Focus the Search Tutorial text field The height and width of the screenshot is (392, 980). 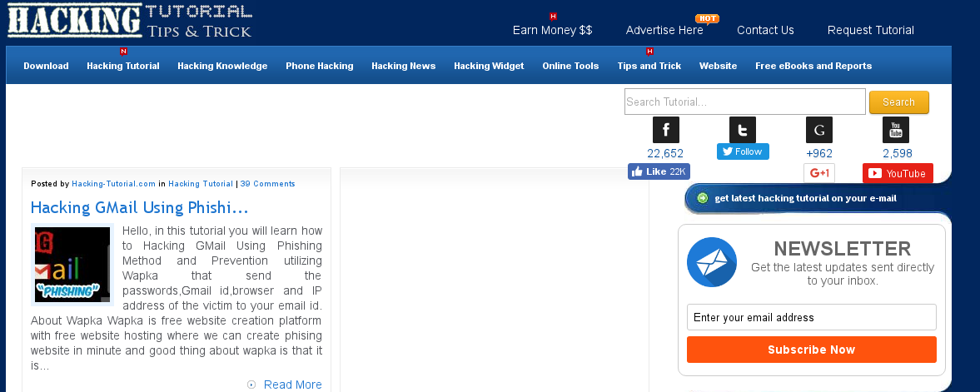point(745,102)
